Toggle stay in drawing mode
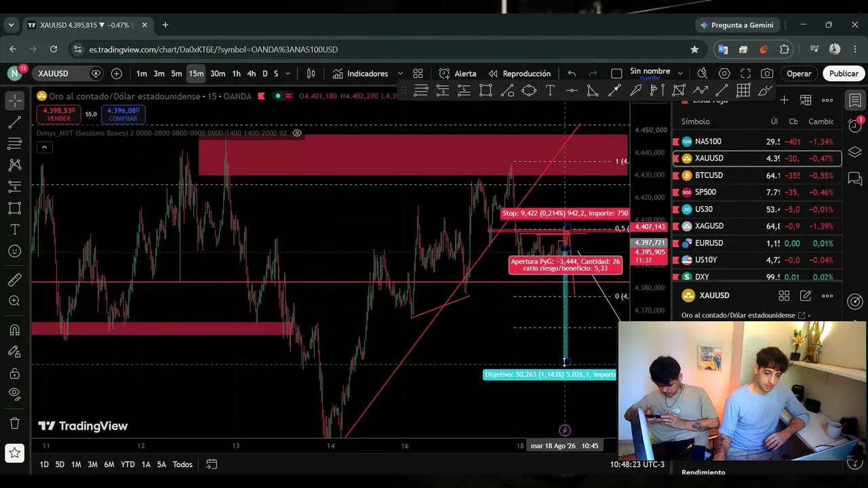Image resolution: width=868 pixels, height=488 pixels. (x=14, y=352)
